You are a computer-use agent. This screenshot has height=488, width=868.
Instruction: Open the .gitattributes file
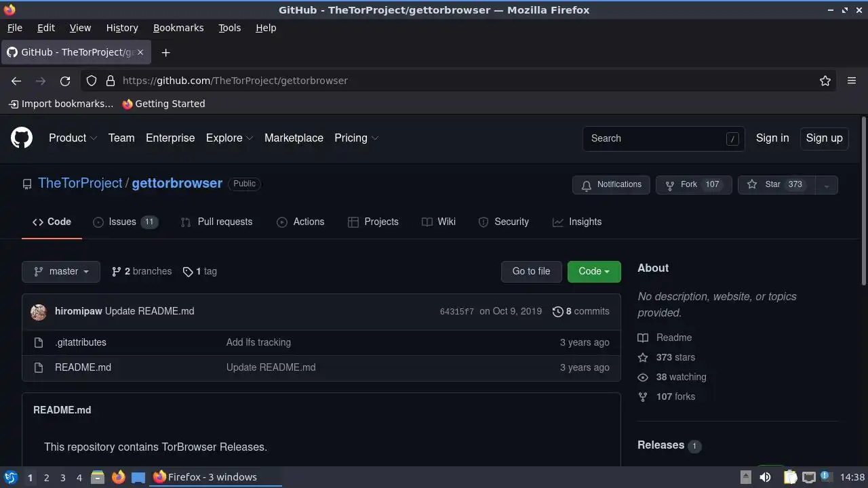pyautogui.click(x=81, y=342)
